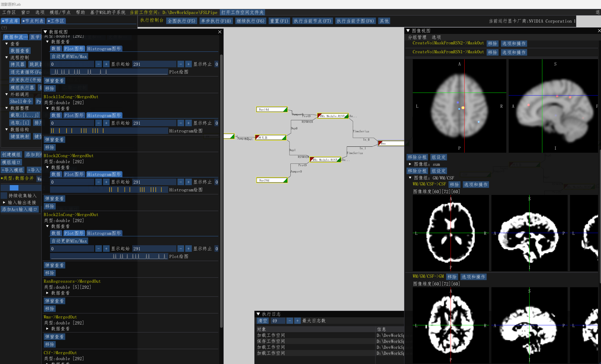Select the 跳跃器 node from 流程控制
The width and height of the screenshot is (601, 364).
35,64
